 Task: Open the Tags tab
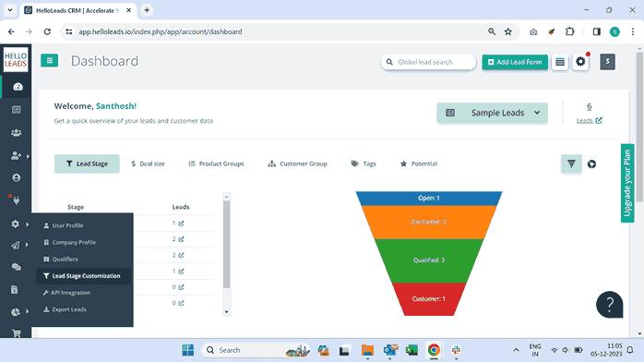click(364, 163)
